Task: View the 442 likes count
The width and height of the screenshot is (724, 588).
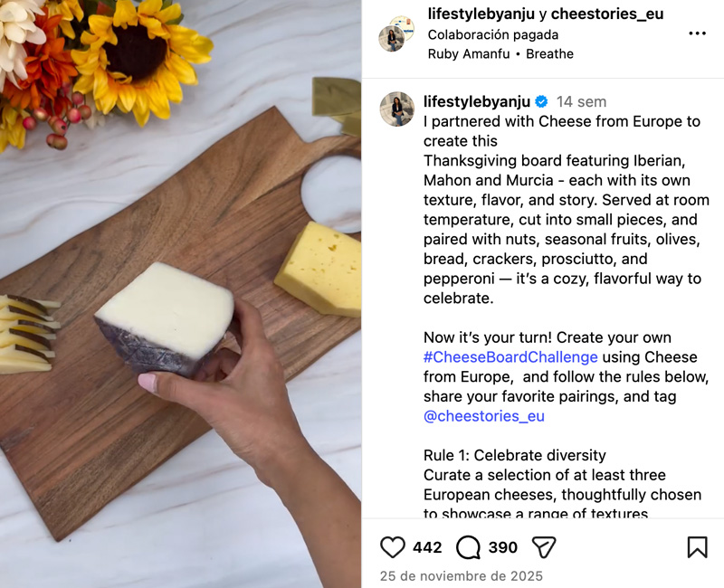Action: point(427,547)
